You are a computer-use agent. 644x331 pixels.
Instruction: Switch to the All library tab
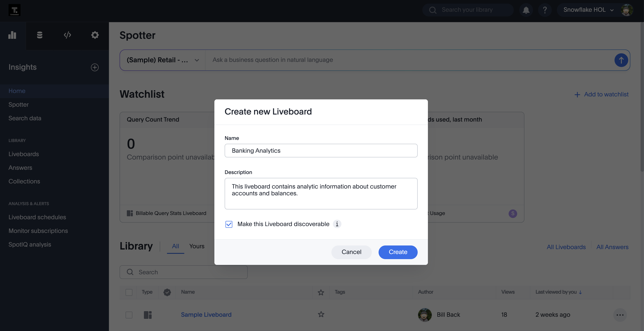pos(176,246)
